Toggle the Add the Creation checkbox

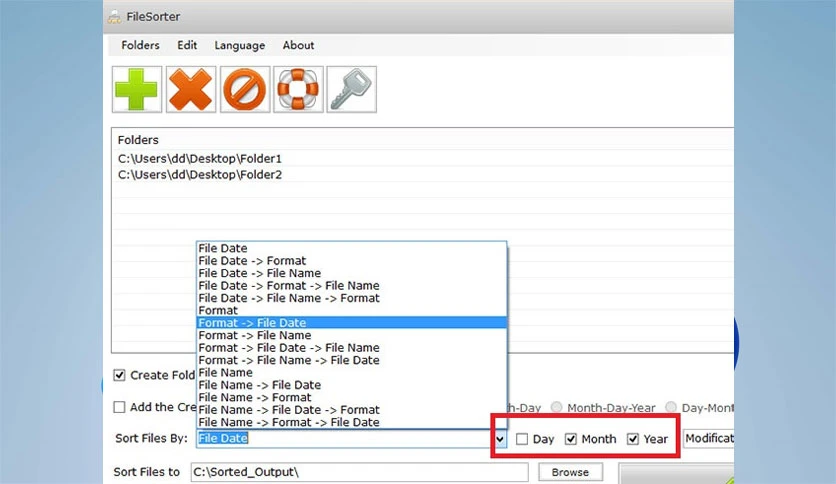coord(119,407)
